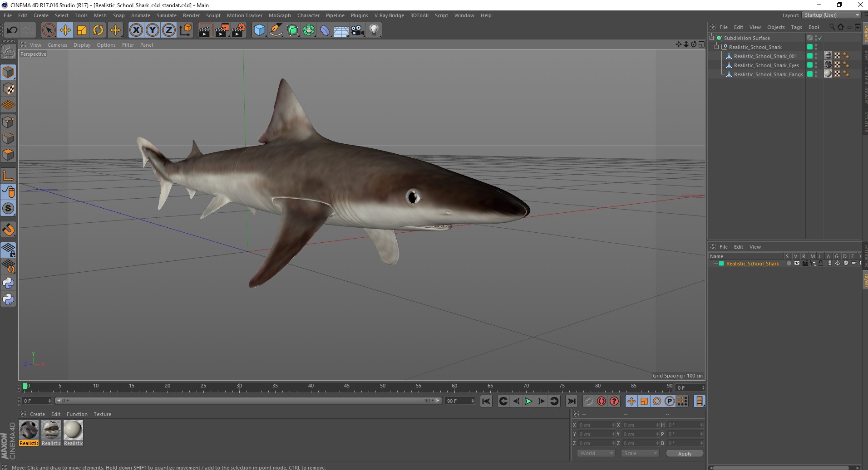Click layer color square of Realistic_School_Shark_Eyes
The width and height of the screenshot is (868, 470).
click(x=809, y=65)
